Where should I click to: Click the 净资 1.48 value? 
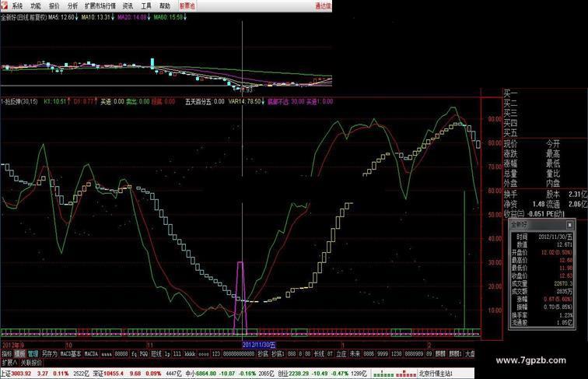[x=538, y=204]
